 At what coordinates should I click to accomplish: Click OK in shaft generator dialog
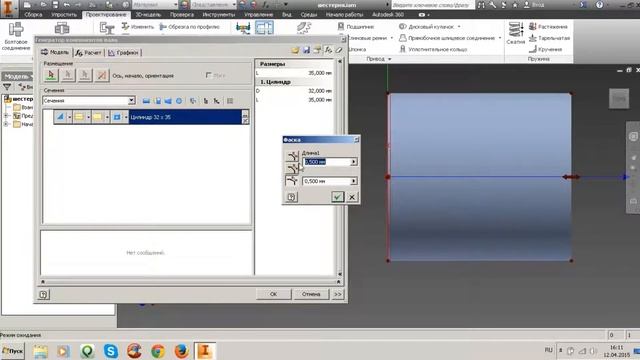point(273,294)
